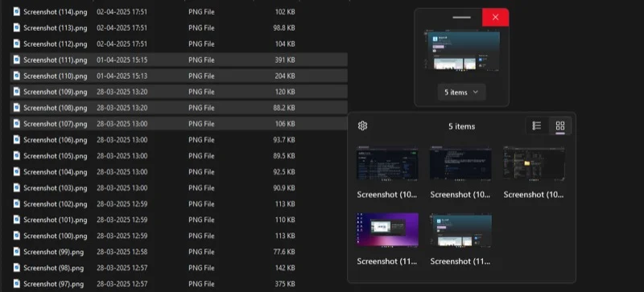The width and height of the screenshot is (644, 292).
Task: Select the thumbnail showing a yellow folder
Action: [x=534, y=163]
